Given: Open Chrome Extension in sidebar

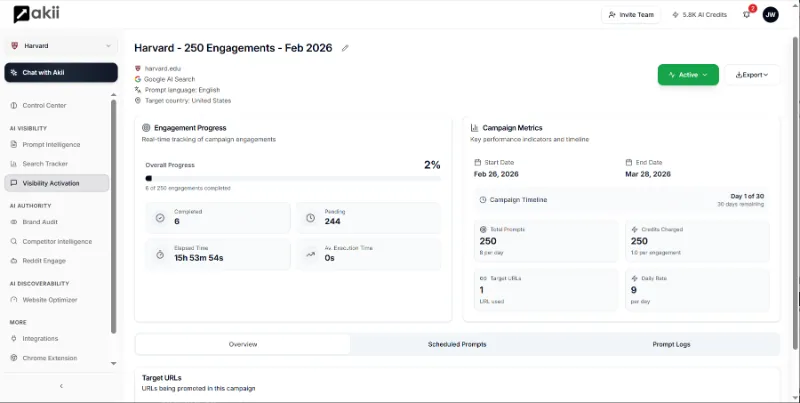Looking at the screenshot, I should tap(50, 357).
